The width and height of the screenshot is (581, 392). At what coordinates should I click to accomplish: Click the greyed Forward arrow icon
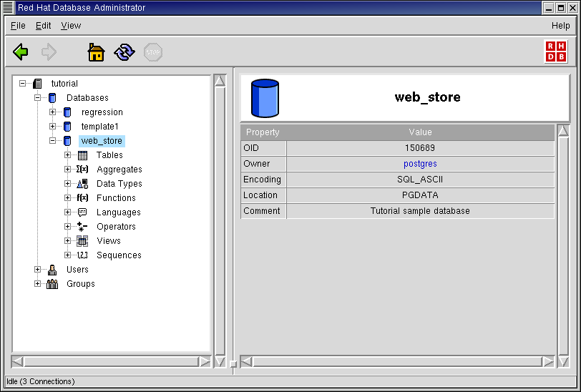[x=49, y=52]
